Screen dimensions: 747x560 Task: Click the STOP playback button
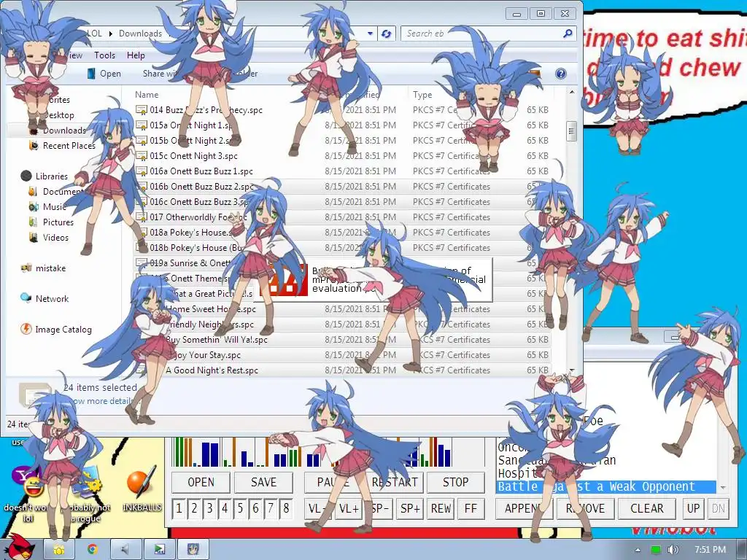[x=456, y=483]
